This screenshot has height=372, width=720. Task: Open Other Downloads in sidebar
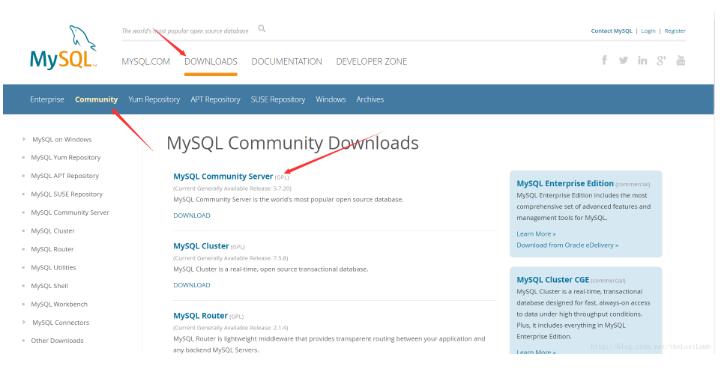57,341
